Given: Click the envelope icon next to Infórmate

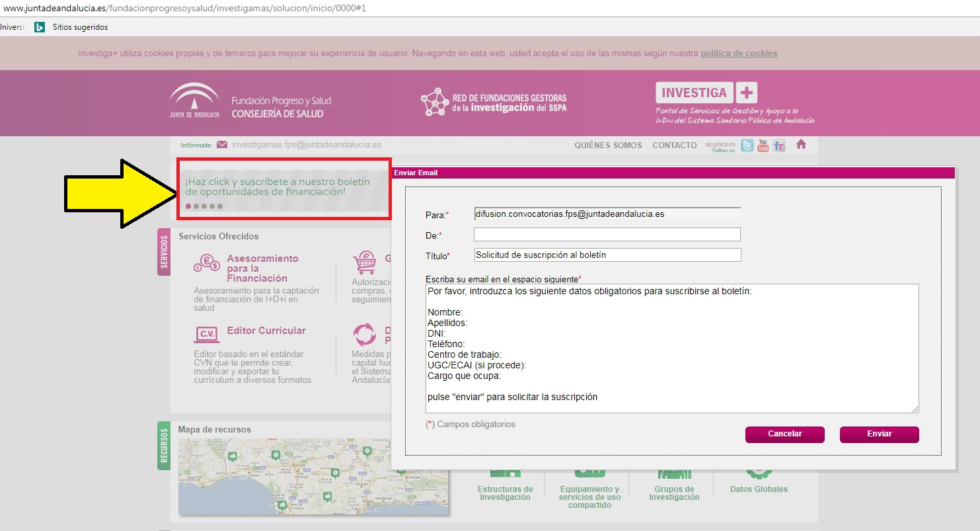Looking at the screenshot, I should pyautogui.click(x=222, y=145).
